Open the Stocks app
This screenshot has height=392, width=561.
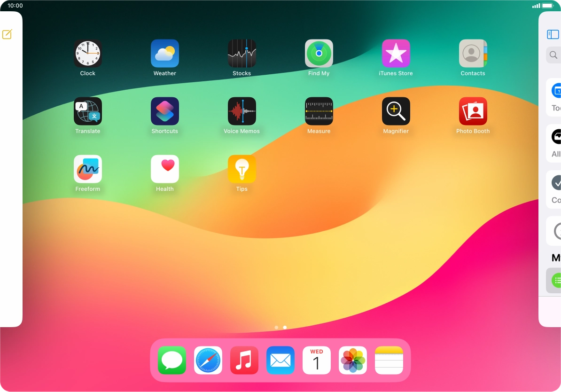[242, 54]
